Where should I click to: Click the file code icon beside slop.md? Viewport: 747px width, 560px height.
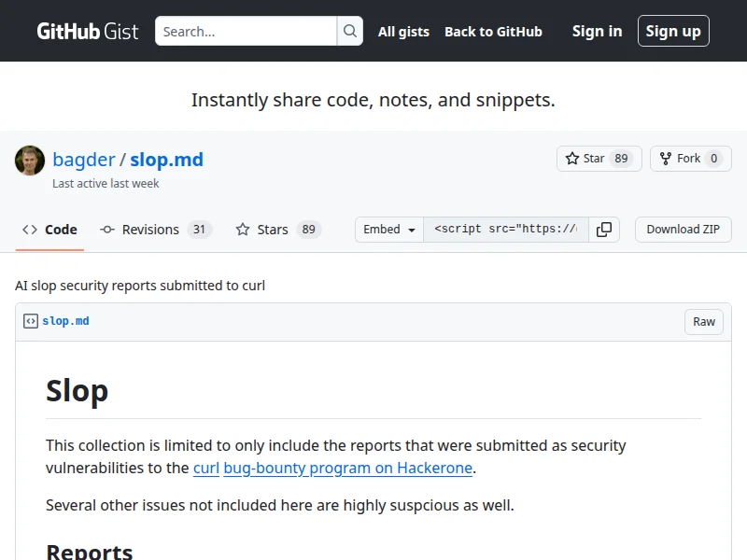31,321
